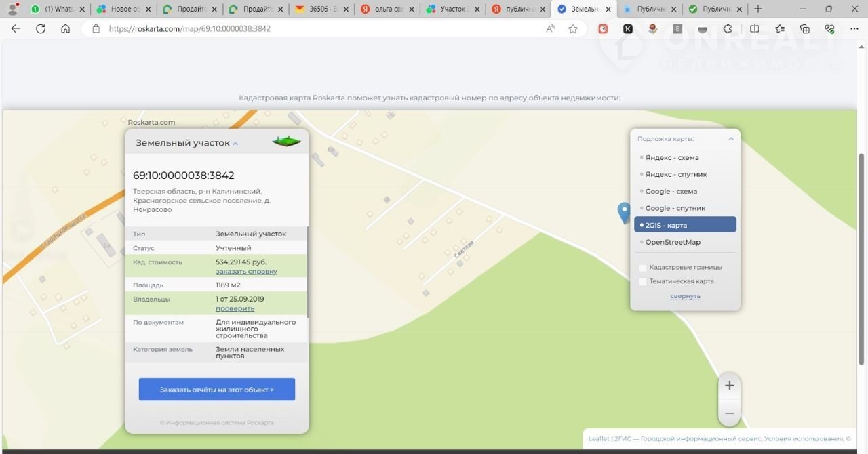Open a new browser tab
868x454 pixels.
(758, 9)
